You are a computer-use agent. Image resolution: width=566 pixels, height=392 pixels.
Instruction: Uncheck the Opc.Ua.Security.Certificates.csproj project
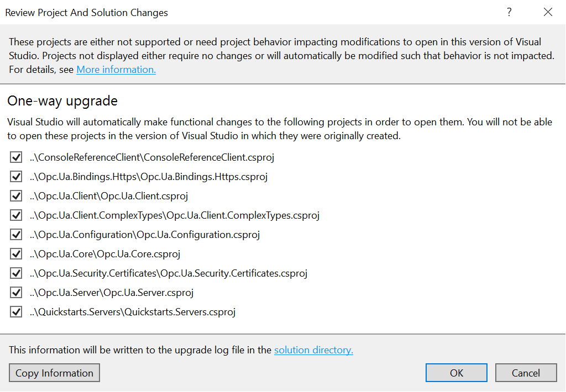[15, 273]
